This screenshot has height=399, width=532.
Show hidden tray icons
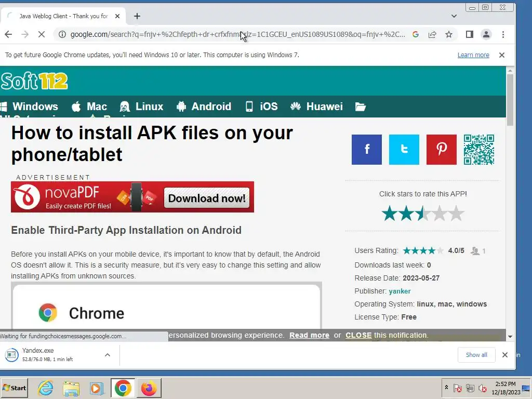pos(446,388)
